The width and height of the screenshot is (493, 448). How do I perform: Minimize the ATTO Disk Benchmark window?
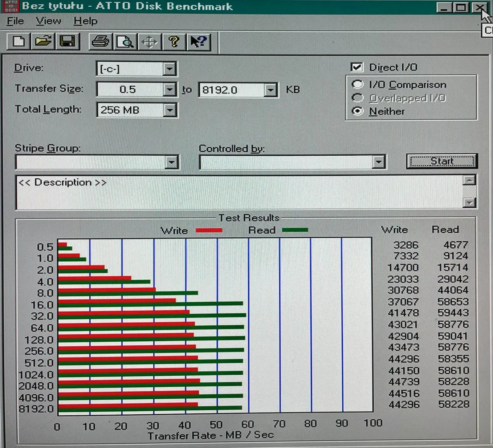(x=444, y=7)
